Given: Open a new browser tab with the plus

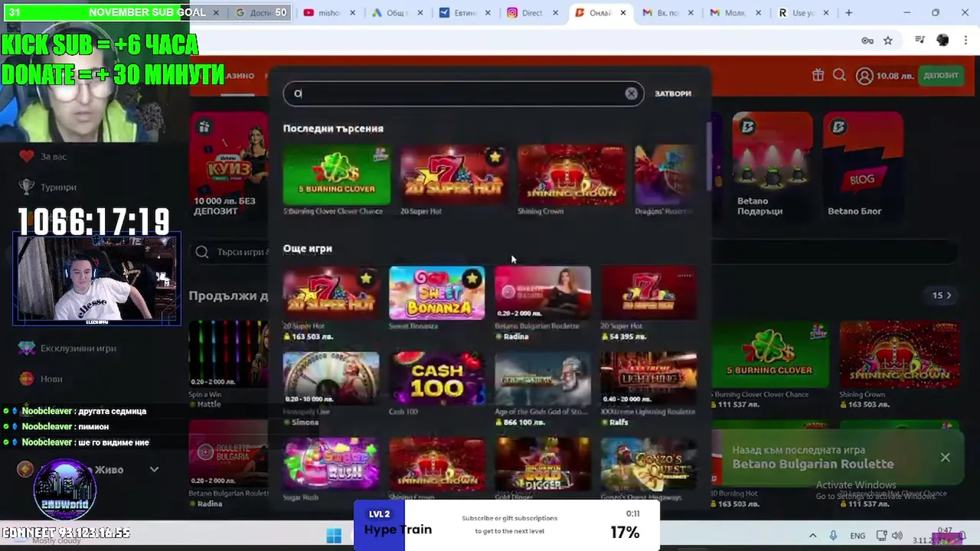Looking at the screenshot, I should [848, 13].
